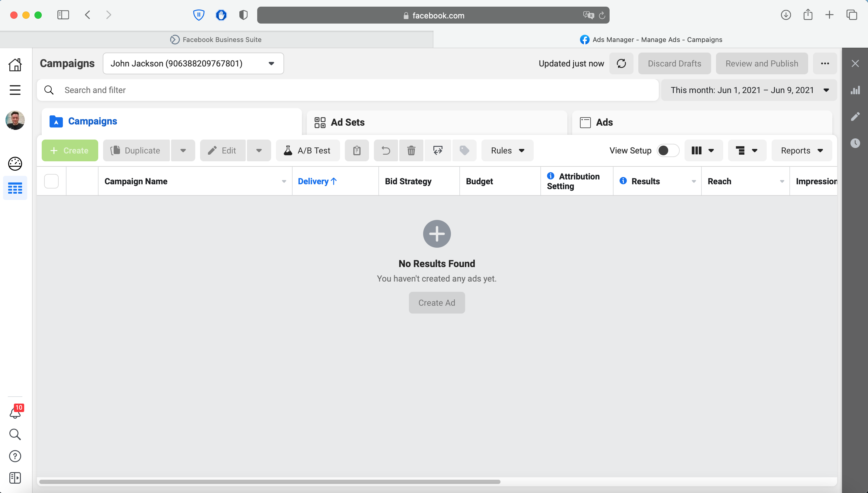The image size is (868, 493).
Task: Open the Home icon in left sidebar
Action: tap(15, 64)
